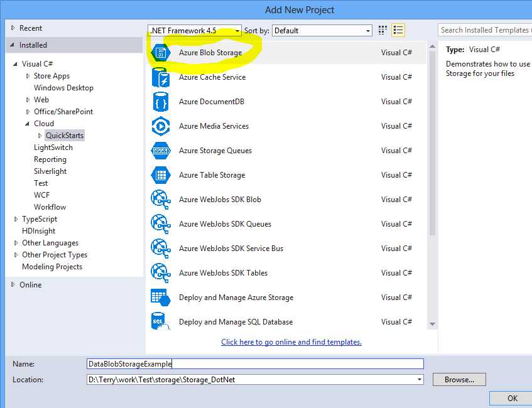
Task: Click the OK button
Action: (x=512, y=398)
